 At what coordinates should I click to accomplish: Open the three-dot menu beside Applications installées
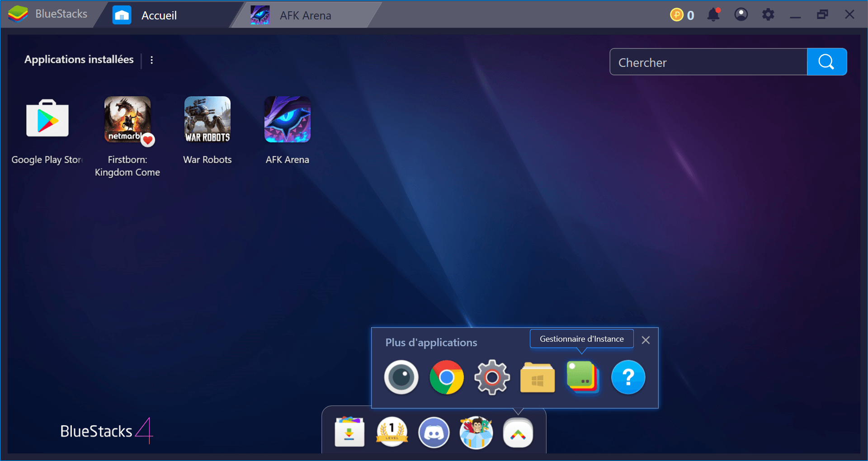pos(152,60)
